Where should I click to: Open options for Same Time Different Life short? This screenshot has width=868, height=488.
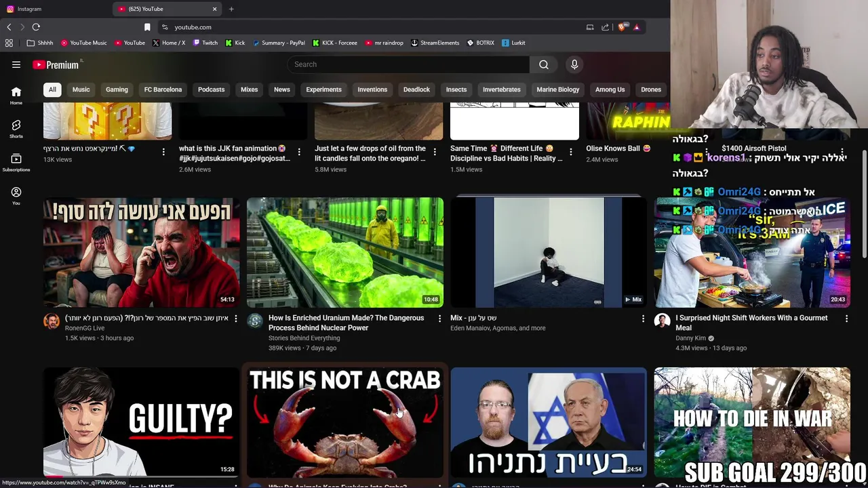click(x=570, y=152)
